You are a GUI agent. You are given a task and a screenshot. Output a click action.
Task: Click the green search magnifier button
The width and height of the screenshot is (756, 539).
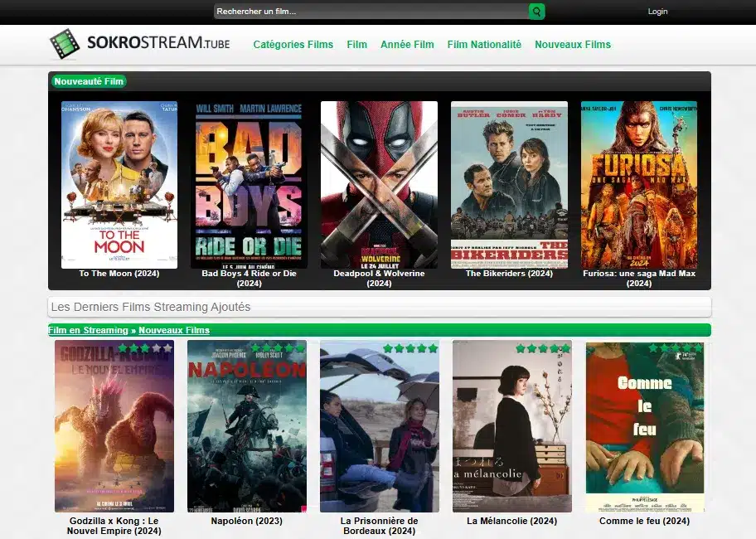pos(536,12)
